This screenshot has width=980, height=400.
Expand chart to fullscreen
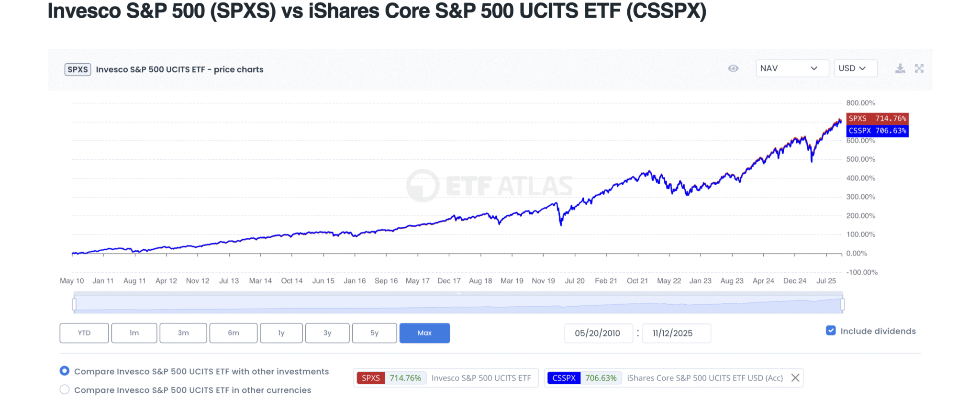pyautogui.click(x=919, y=68)
